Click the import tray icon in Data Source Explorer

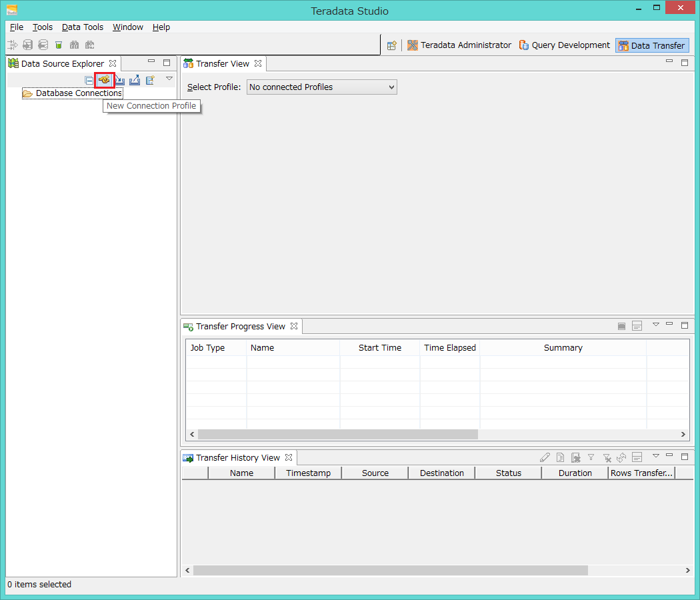119,81
